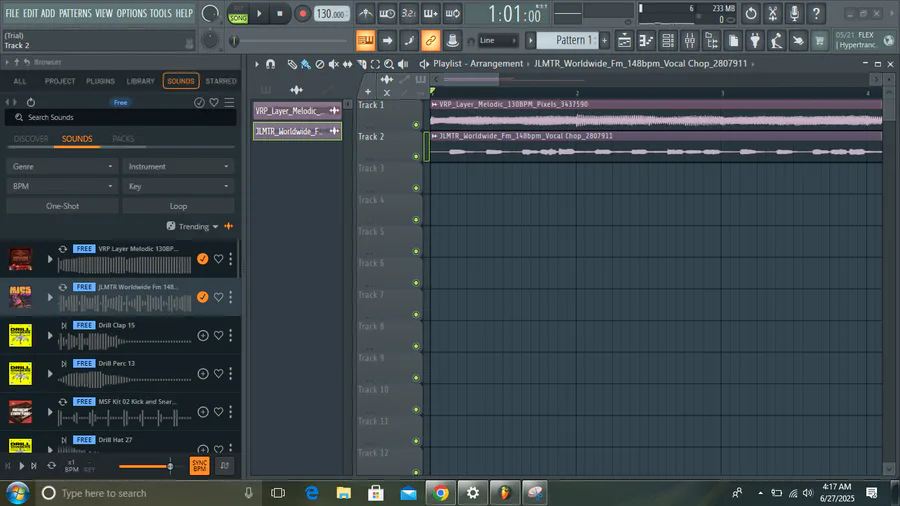Start playback with the Play button
This screenshot has width=900, height=506.
pyautogui.click(x=259, y=13)
